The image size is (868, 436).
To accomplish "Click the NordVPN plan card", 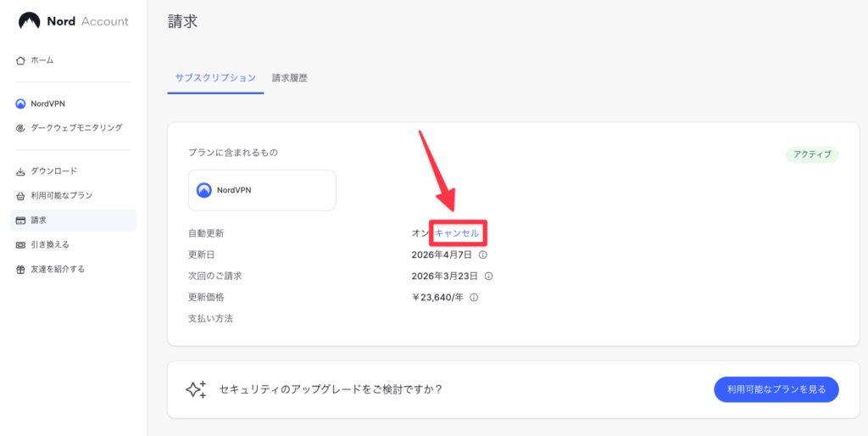I will [262, 190].
